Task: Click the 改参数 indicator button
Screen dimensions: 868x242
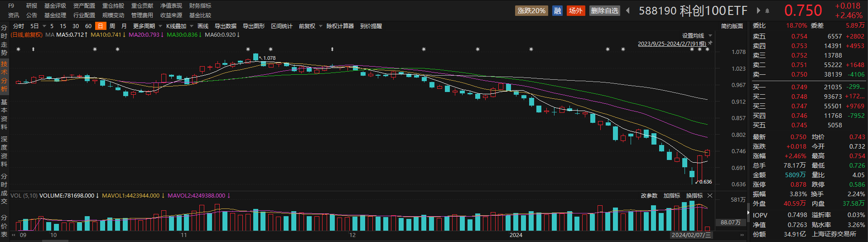Action: [x=649, y=196]
